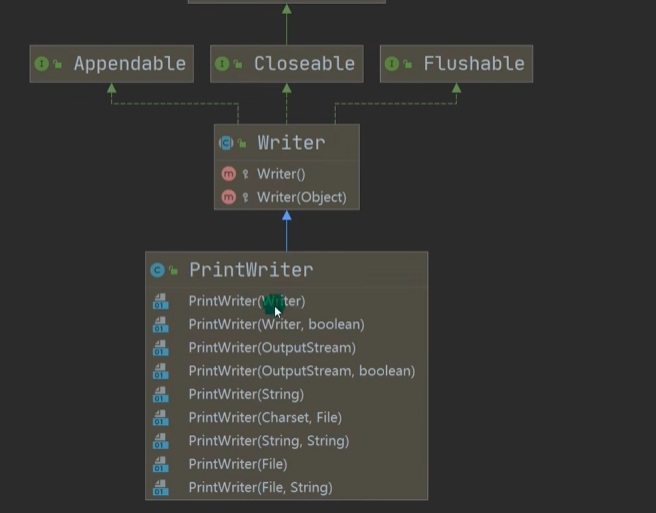The width and height of the screenshot is (656, 513).
Task: Click the interface icon beside Flushable
Action: click(392, 64)
